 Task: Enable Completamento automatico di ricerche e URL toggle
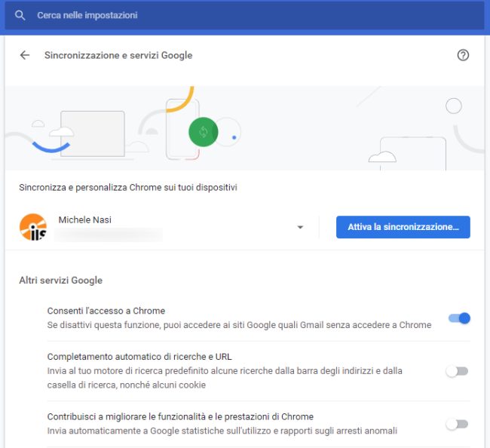click(x=457, y=371)
